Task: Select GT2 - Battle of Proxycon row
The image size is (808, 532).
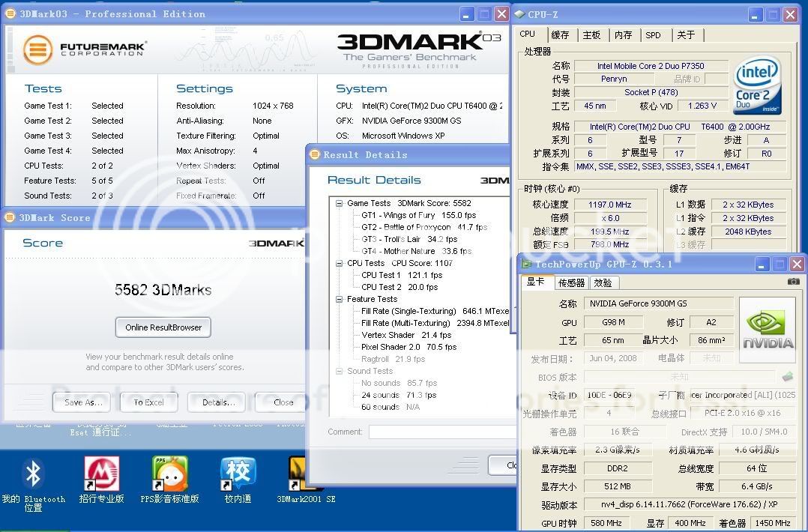Action: (424, 227)
